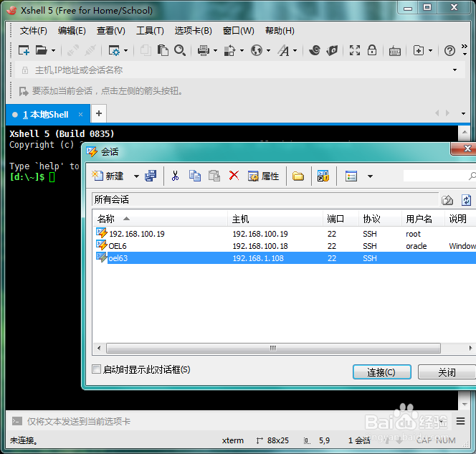Screen dimensions: 476x454
Task: Expand the Print dropdown arrow
Action: tap(215, 51)
